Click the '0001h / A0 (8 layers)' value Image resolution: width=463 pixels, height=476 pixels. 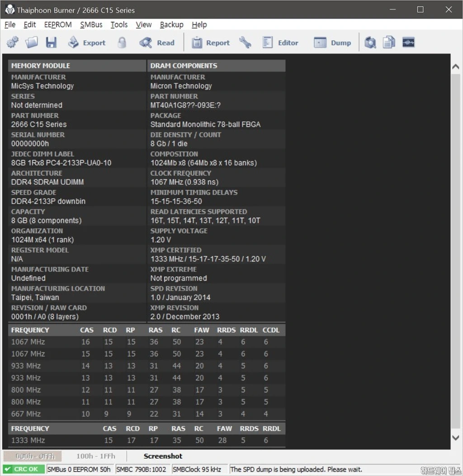(45, 316)
